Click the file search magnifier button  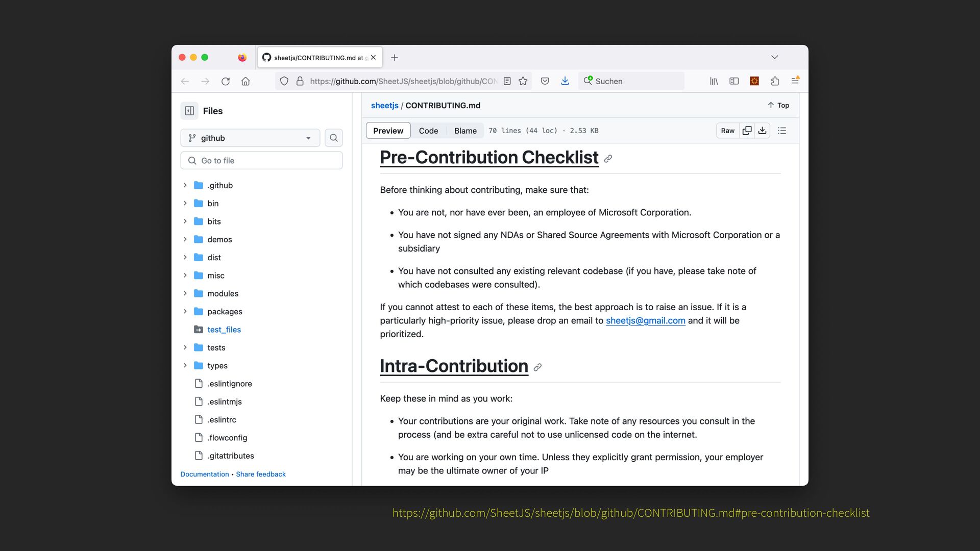coord(334,138)
